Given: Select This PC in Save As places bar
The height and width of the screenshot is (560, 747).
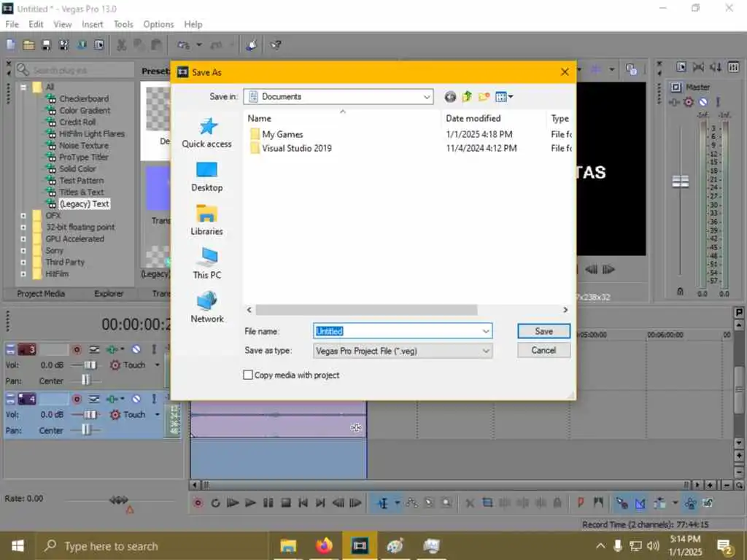Looking at the screenshot, I should pos(206,263).
